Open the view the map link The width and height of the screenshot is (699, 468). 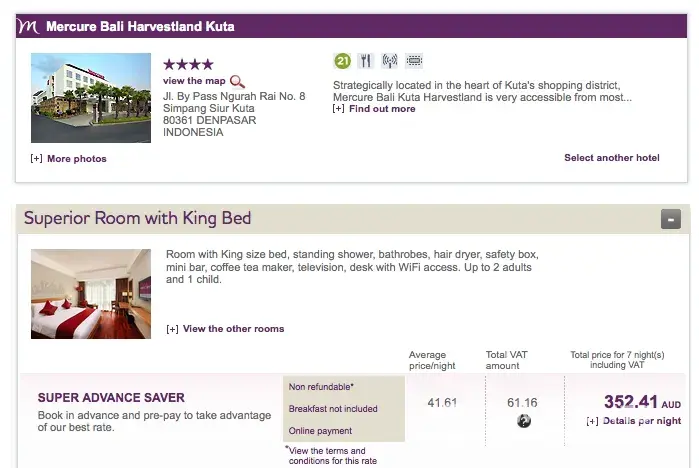194,81
